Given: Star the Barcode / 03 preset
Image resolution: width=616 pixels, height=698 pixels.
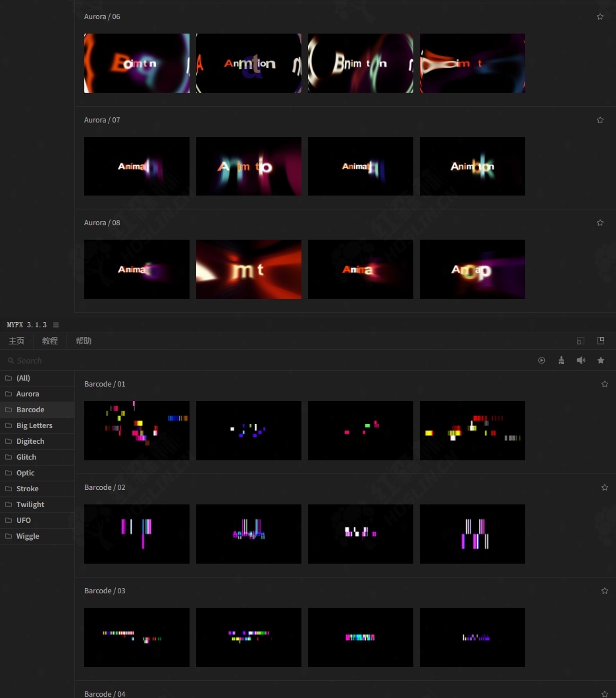Looking at the screenshot, I should click(x=605, y=591).
